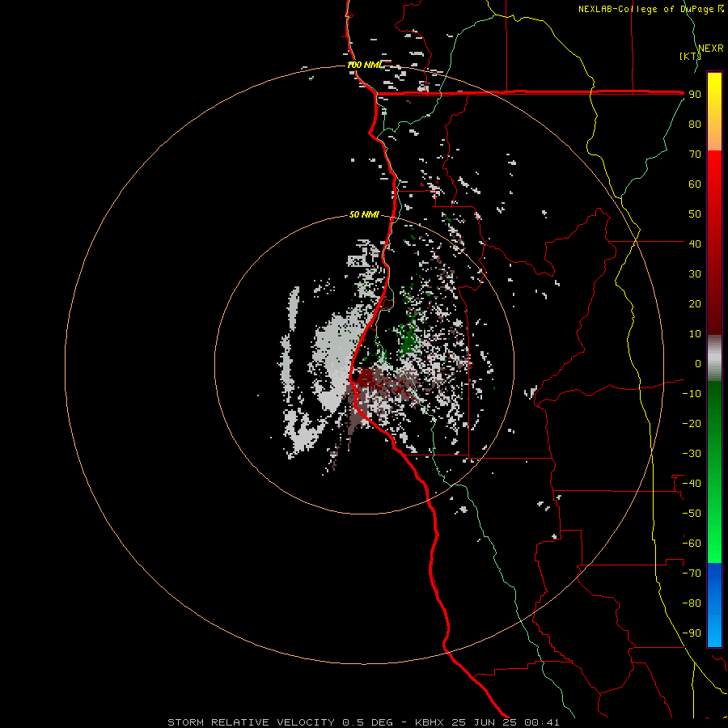Click the [KT] units label

pos(691,56)
